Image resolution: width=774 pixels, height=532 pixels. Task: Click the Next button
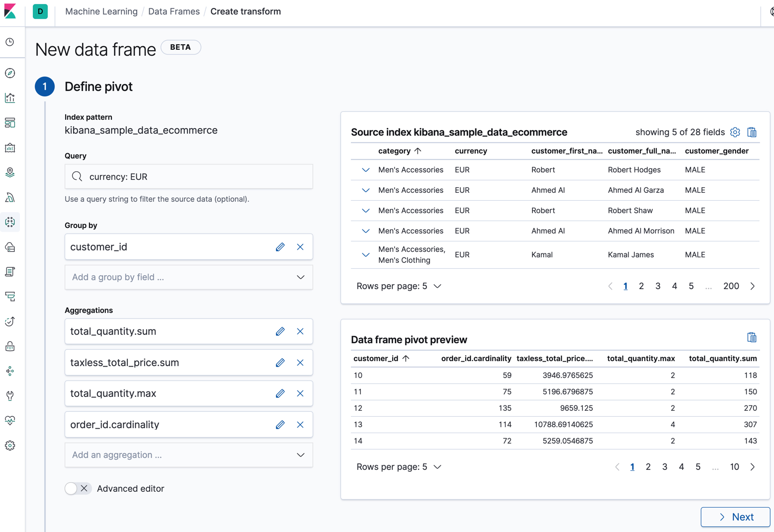click(735, 517)
